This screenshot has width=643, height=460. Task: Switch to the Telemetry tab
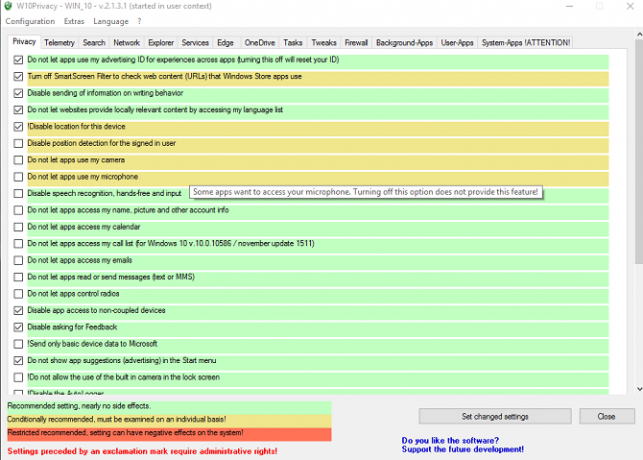pos(59,43)
